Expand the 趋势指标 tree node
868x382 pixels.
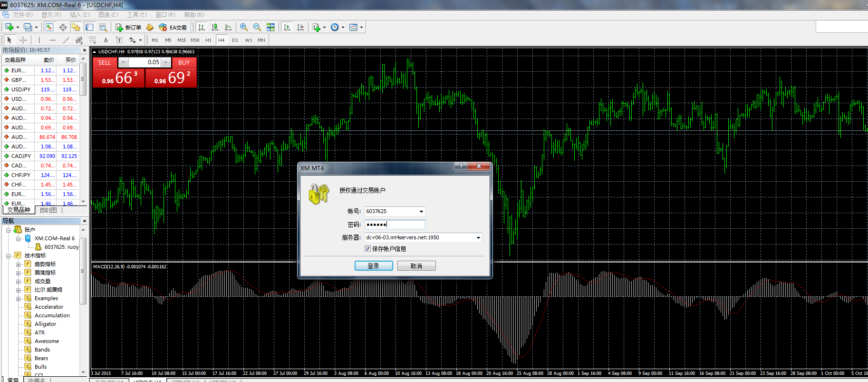(x=18, y=264)
